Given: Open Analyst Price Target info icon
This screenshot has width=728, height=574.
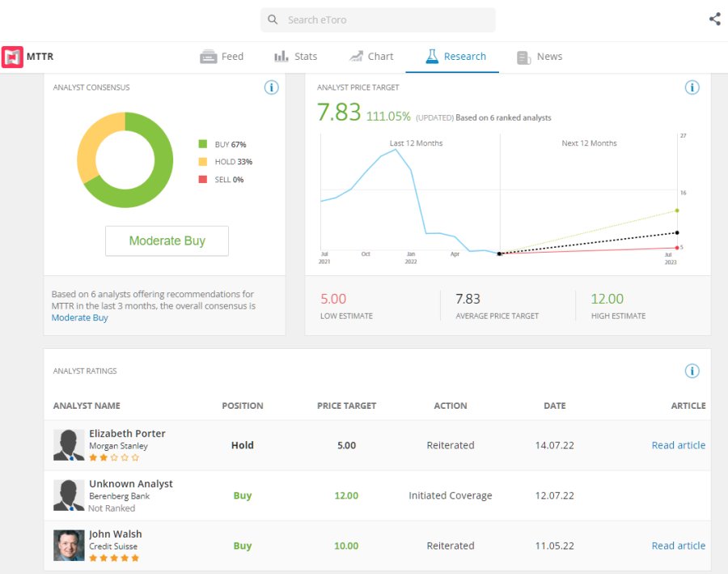Looking at the screenshot, I should (x=692, y=87).
